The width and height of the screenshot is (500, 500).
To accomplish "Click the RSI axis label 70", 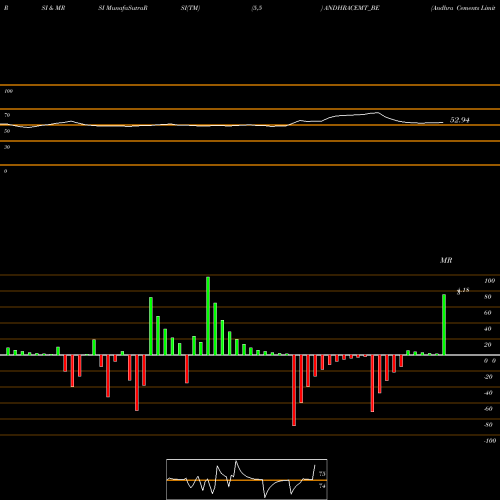I will click(7, 115).
